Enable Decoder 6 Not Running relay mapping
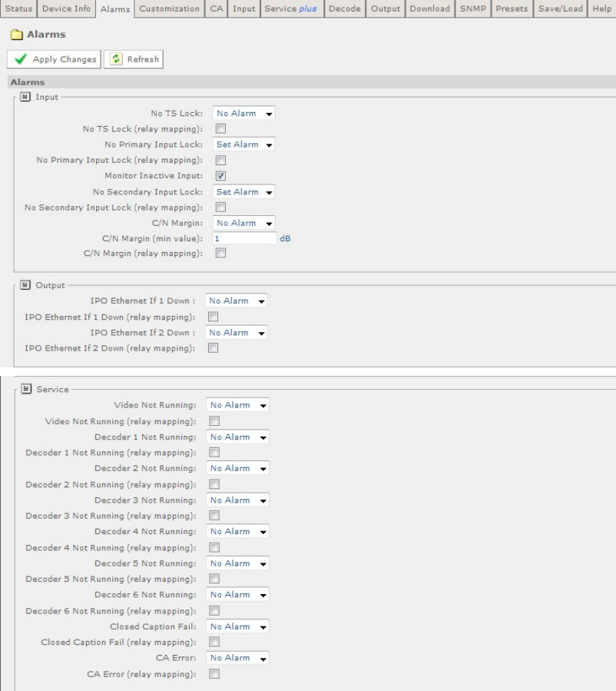Viewport: 616px width, 691px height. pos(214,611)
